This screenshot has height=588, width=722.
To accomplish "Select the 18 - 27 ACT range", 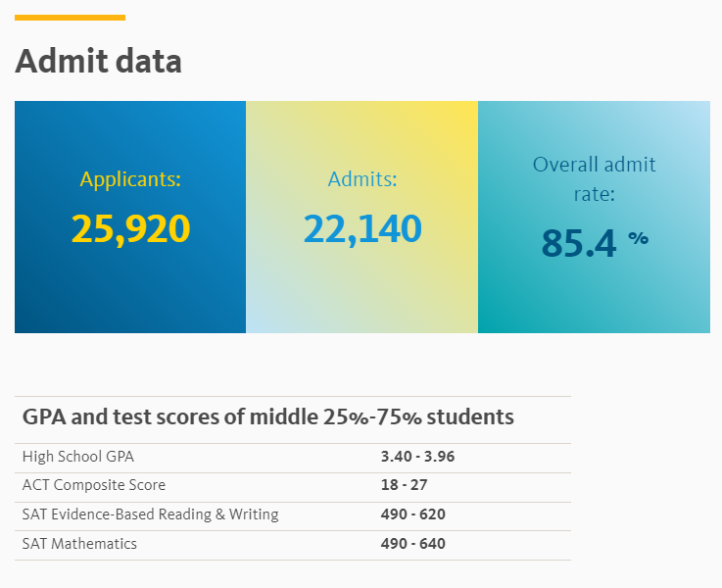I will 405,485.
